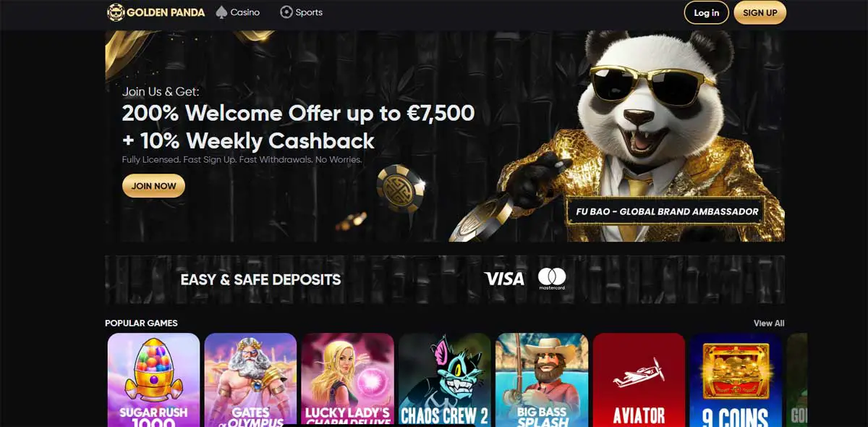Open the Sports menu item
The width and height of the screenshot is (868, 427).
pyautogui.click(x=301, y=12)
